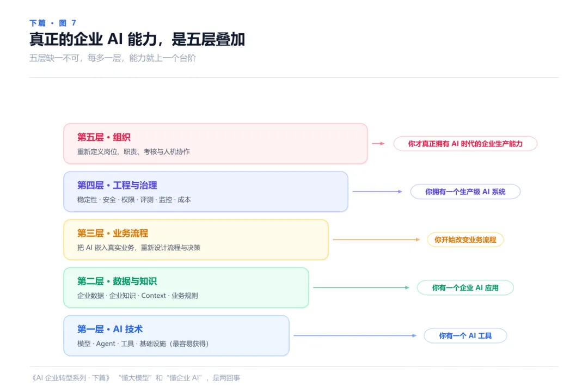Click the title 真正的企业 AI 能力，是五层叠加
Image resolution: width=588 pixels, height=392 pixels.
137,39
